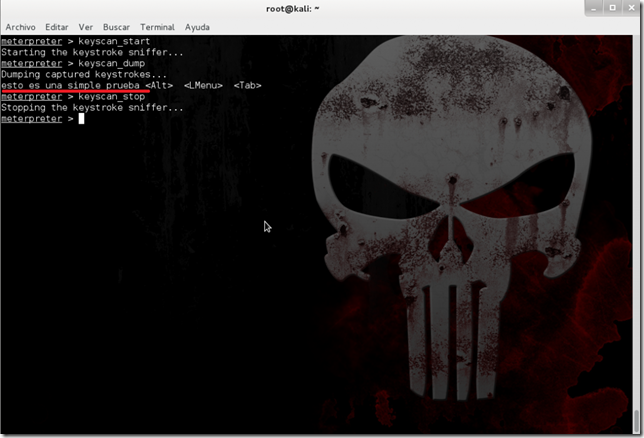Click the root@kali: ~ window title
The height and width of the screenshot is (438, 644).
pyautogui.click(x=292, y=9)
